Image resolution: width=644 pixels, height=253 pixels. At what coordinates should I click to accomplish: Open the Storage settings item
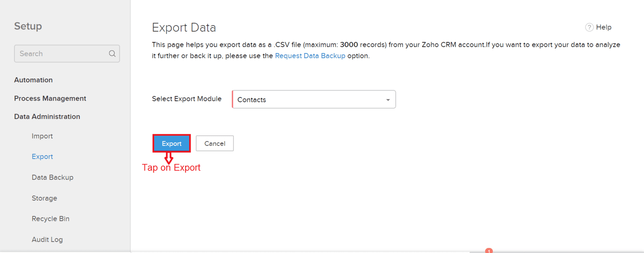tap(44, 198)
